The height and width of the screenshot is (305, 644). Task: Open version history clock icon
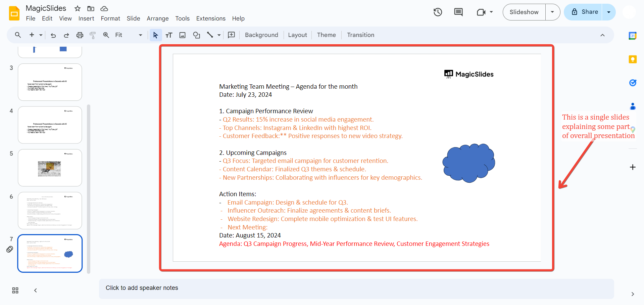click(x=438, y=12)
